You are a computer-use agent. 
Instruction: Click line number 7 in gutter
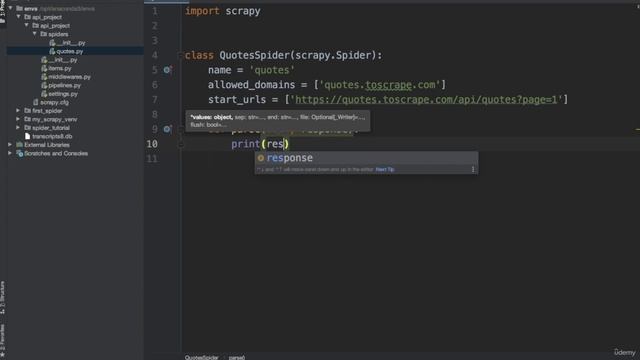[155, 100]
